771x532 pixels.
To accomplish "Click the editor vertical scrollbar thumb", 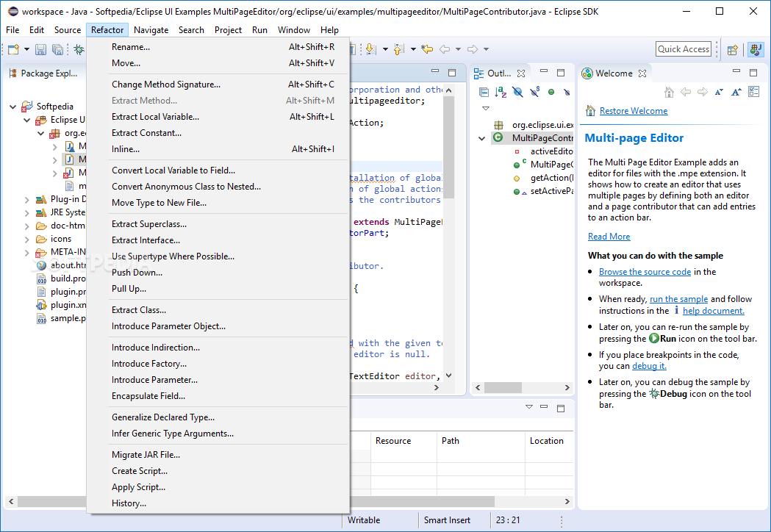I will (x=448, y=148).
